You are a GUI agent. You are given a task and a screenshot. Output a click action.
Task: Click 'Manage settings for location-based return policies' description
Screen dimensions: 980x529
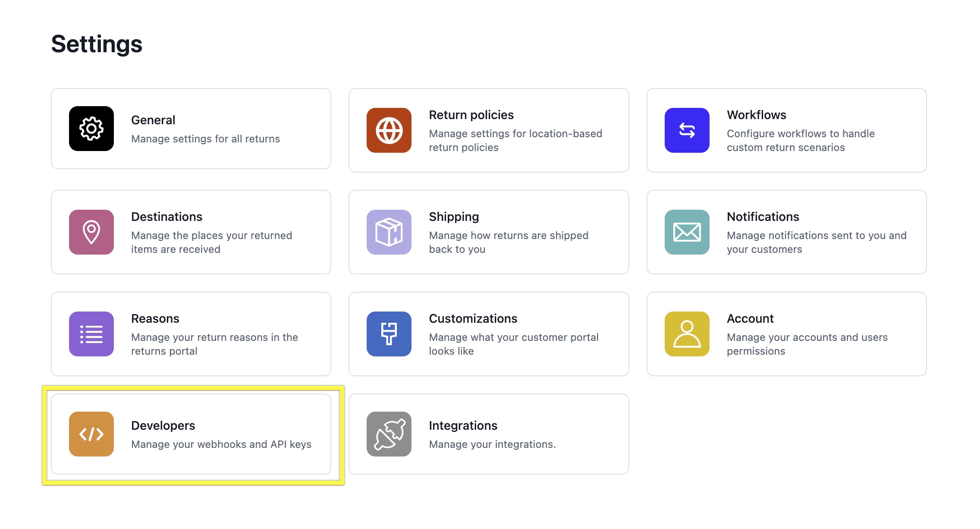point(516,141)
